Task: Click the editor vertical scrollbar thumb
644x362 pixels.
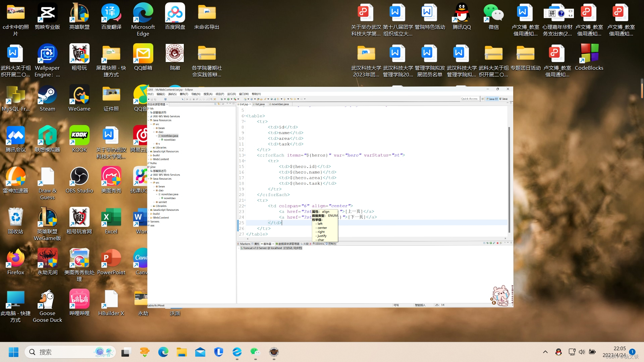Action: tap(509, 180)
